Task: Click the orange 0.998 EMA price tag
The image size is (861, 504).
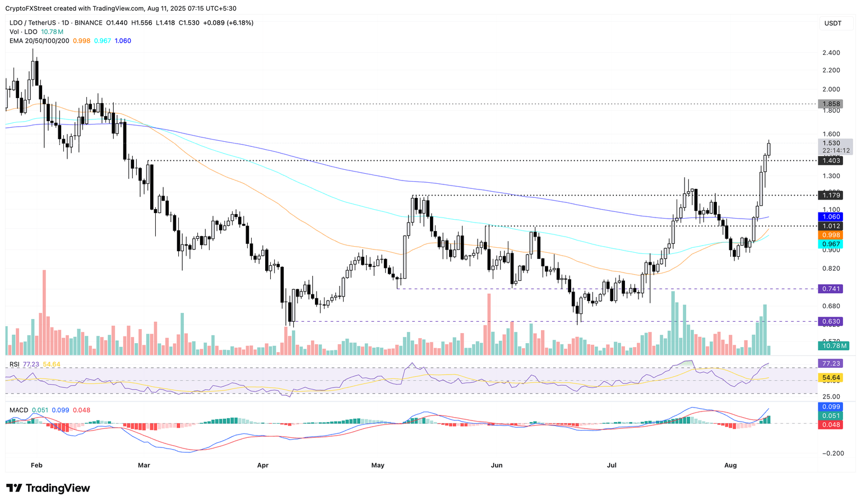Action: tap(831, 235)
